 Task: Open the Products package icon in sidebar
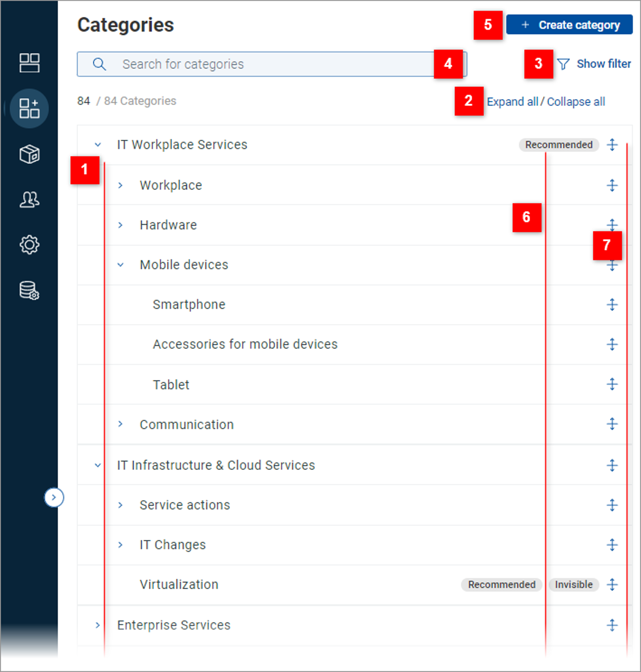click(29, 154)
